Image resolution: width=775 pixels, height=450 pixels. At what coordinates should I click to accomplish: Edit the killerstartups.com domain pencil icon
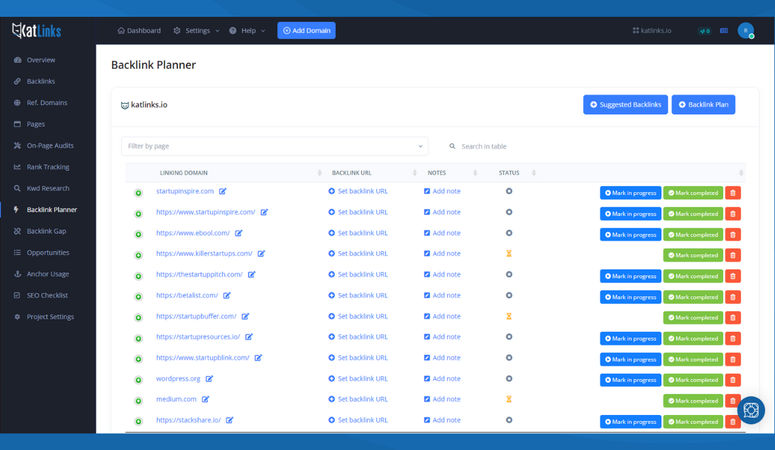[x=261, y=254]
